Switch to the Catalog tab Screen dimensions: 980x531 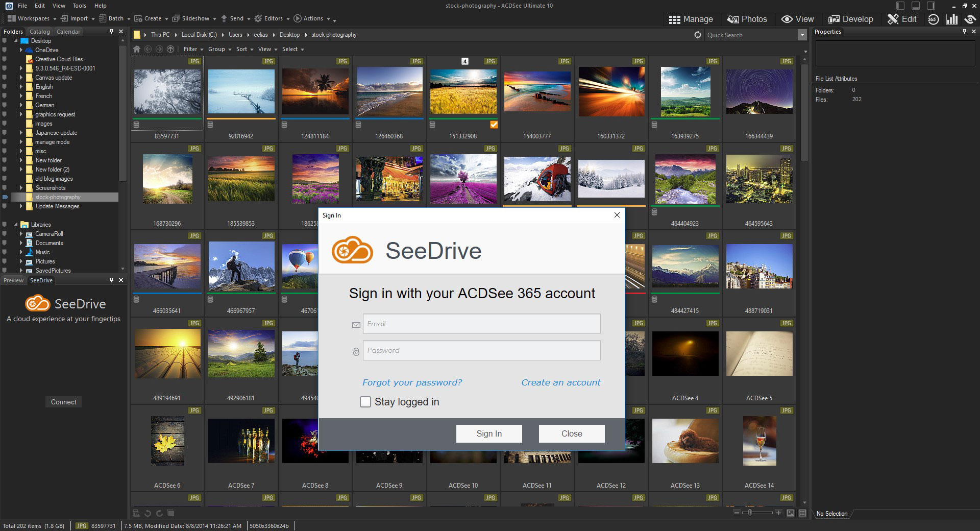[40, 32]
